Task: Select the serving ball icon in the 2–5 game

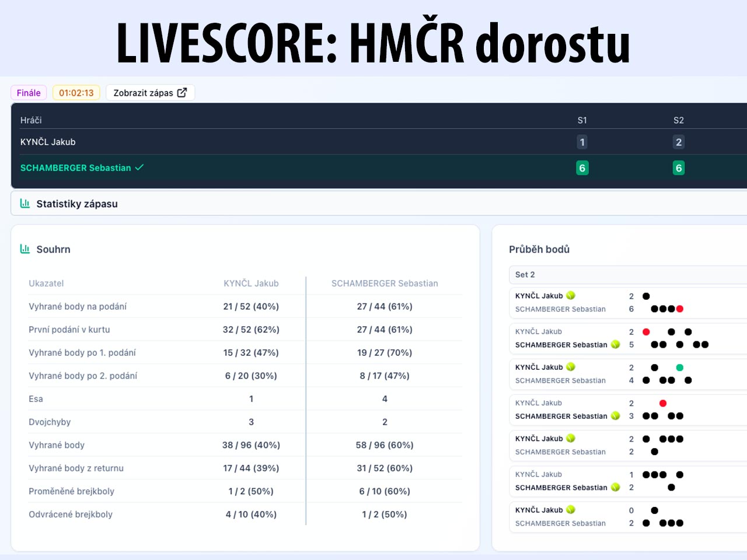Action: tap(615, 345)
